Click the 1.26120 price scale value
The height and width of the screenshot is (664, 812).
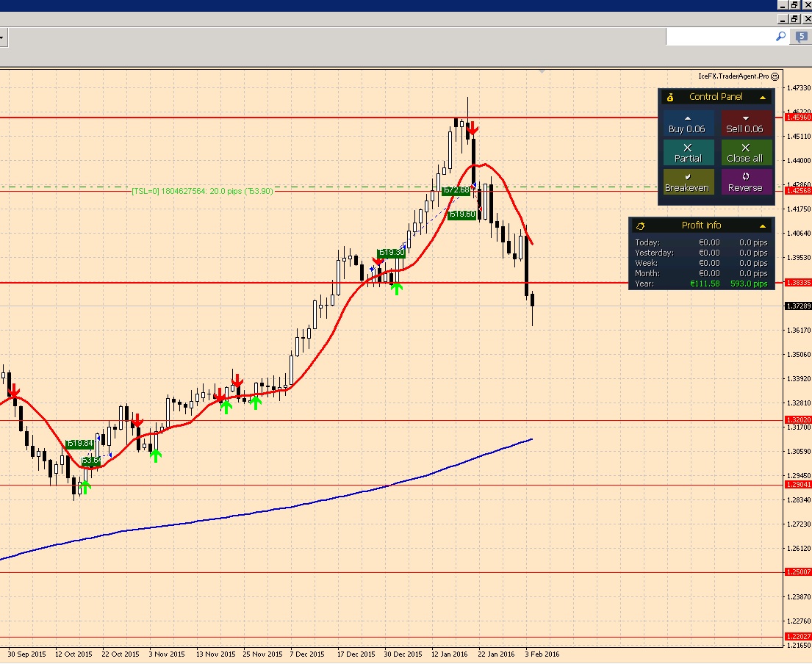[799, 548]
